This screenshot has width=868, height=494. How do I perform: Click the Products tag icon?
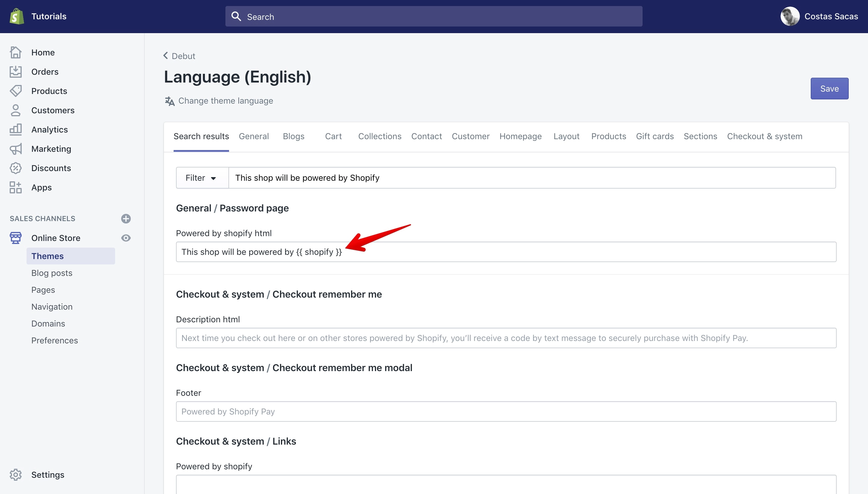point(16,91)
